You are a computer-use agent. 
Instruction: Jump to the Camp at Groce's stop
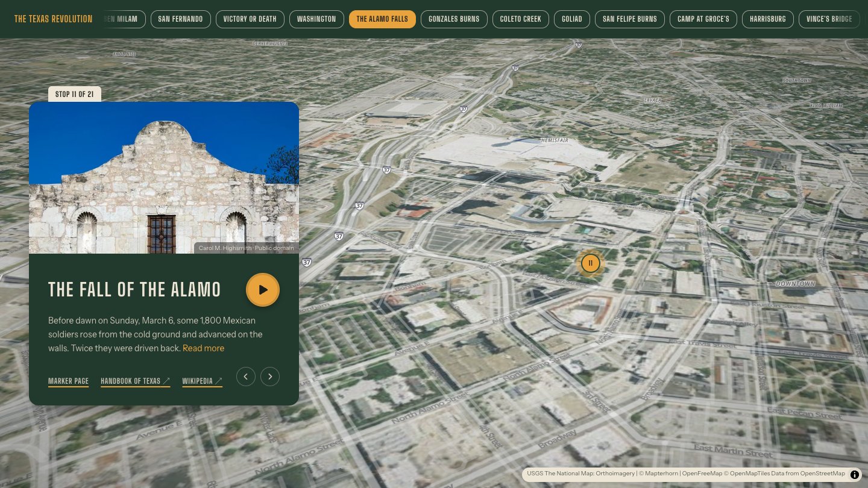click(x=703, y=19)
